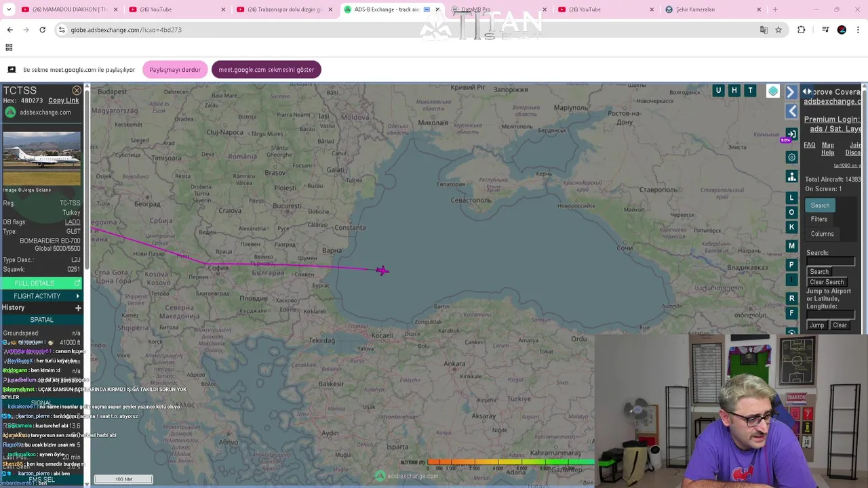Toggle the K map option button

click(x=791, y=227)
